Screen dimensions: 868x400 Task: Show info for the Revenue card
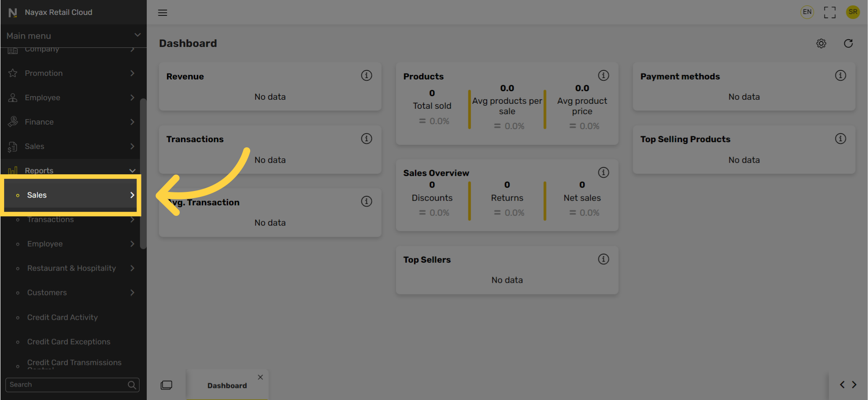pyautogui.click(x=366, y=75)
